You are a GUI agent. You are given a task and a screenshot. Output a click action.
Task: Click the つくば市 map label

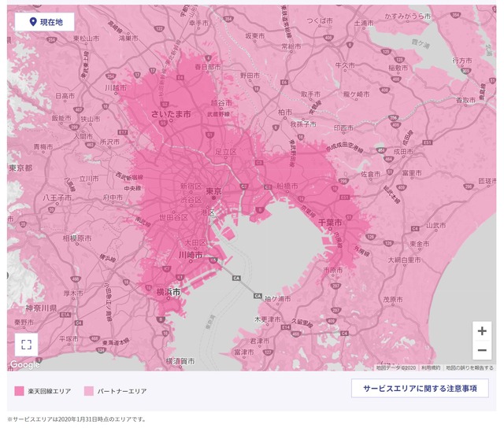tap(320, 21)
